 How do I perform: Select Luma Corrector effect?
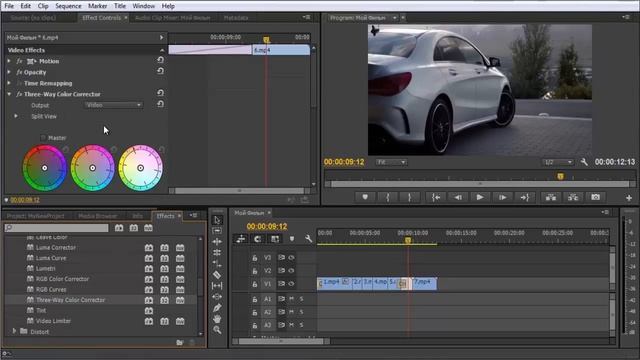[x=56, y=247]
